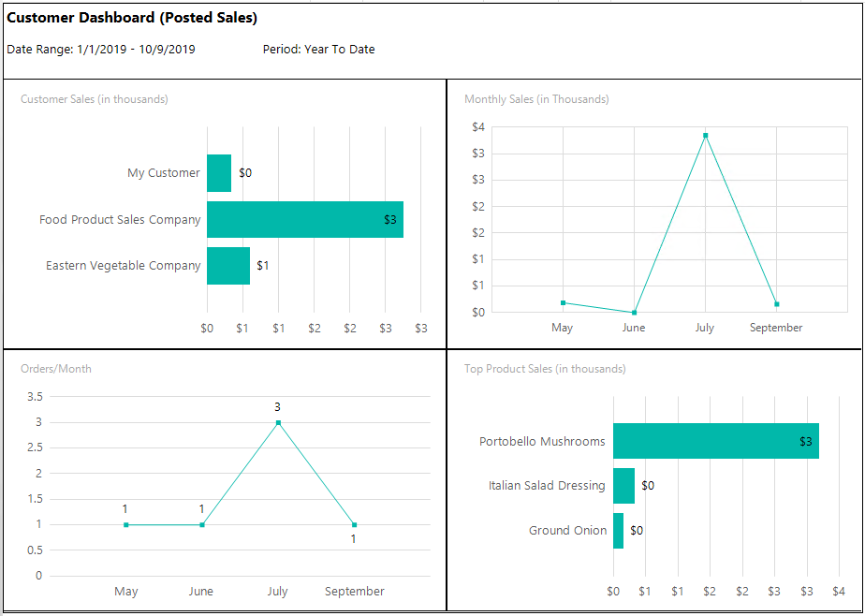Select the Eastern Vegetable Company bar
This screenshot has width=865, height=616.
tap(228, 266)
